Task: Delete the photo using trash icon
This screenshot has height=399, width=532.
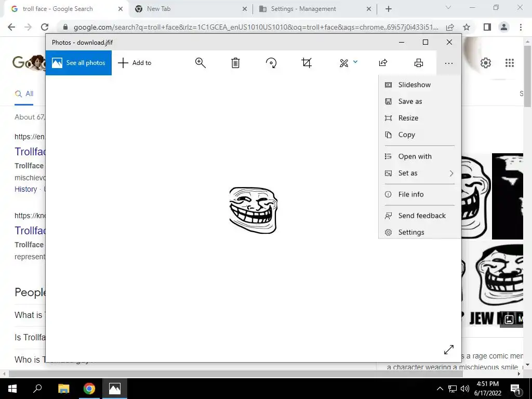Action: pos(235,63)
